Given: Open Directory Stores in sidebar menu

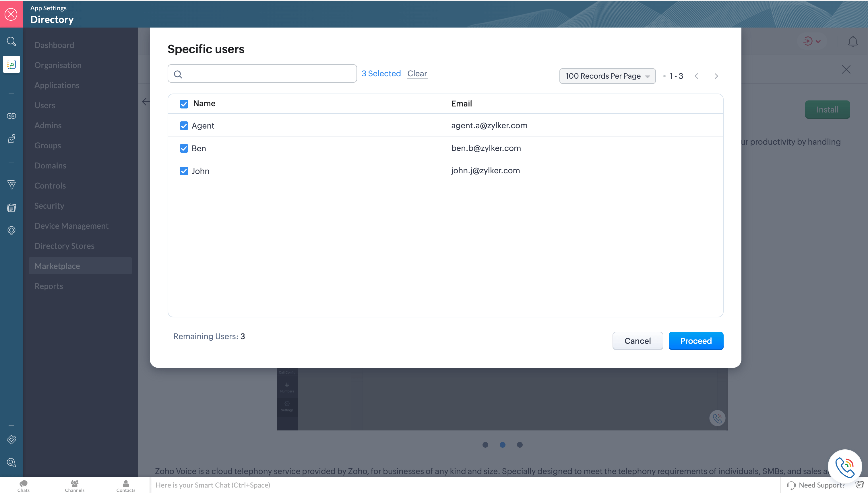Looking at the screenshot, I should [x=64, y=246].
